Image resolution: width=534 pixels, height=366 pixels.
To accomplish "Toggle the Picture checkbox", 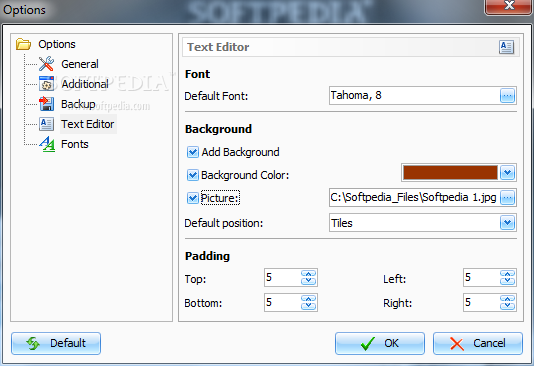I will coord(193,198).
